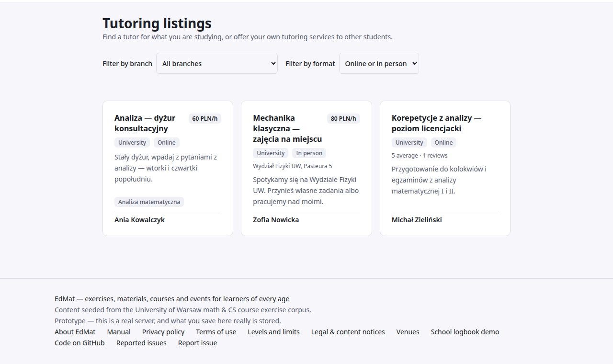Click the Tutoring listings heading

(157, 23)
